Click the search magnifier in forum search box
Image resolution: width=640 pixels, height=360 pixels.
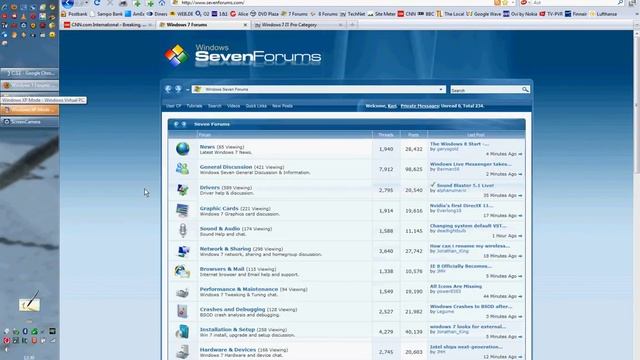click(x=525, y=89)
